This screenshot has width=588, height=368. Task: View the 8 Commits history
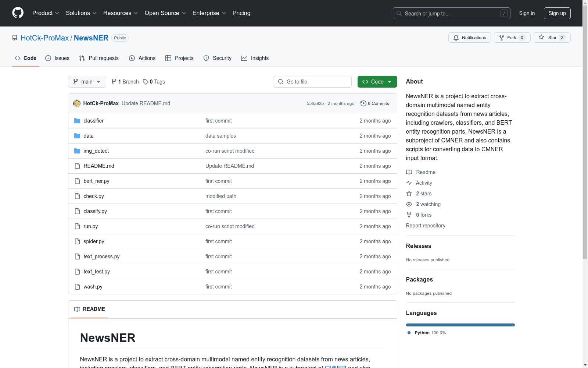point(375,103)
